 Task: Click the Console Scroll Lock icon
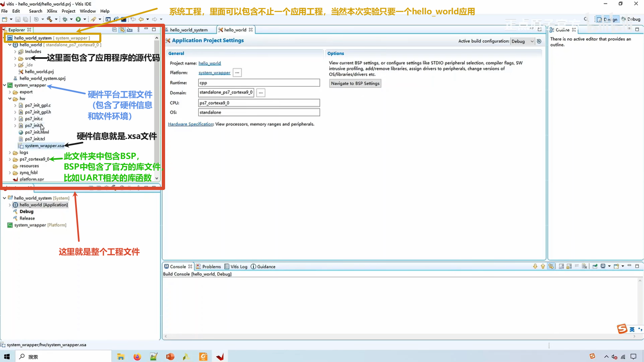[x=569, y=266]
